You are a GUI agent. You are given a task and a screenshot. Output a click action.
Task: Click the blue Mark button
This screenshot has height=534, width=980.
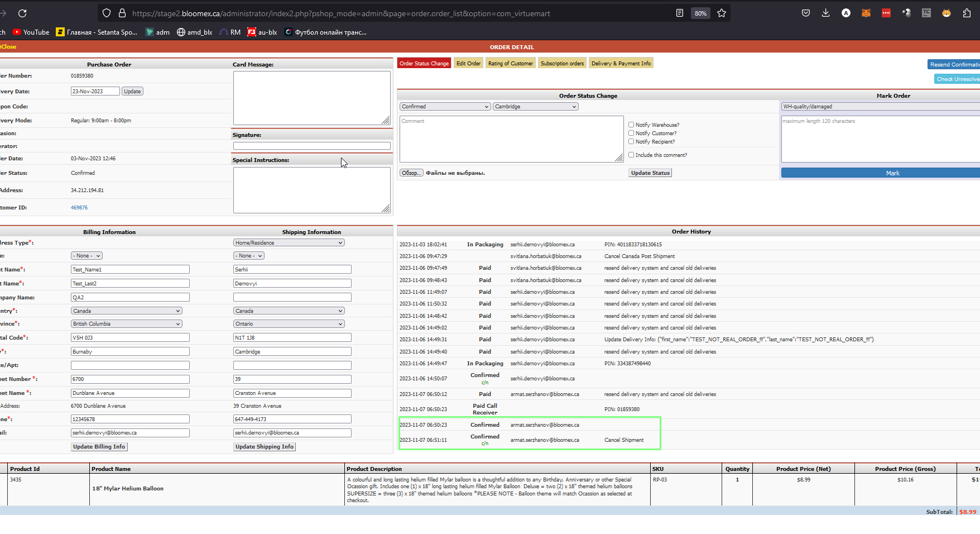tap(881, 173)
